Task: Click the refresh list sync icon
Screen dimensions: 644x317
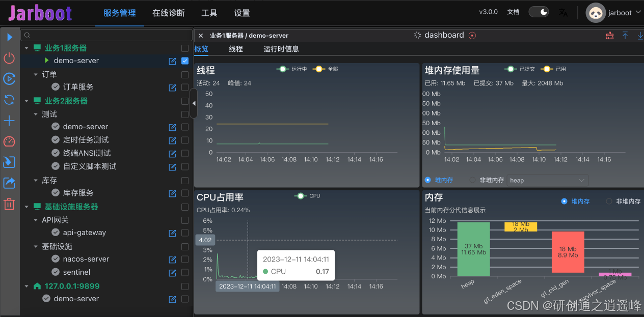Action: (9, 100)
